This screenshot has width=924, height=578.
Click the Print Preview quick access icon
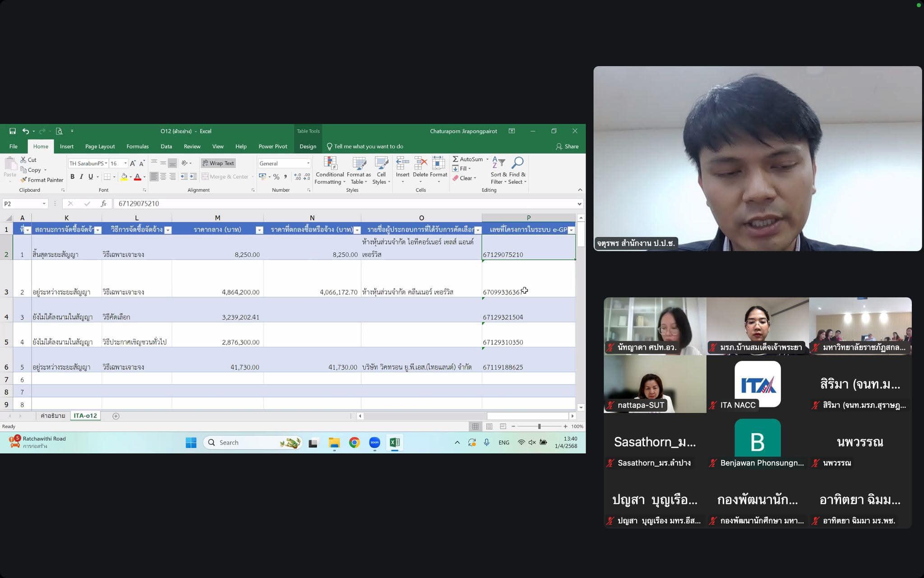tap(59, 131)
